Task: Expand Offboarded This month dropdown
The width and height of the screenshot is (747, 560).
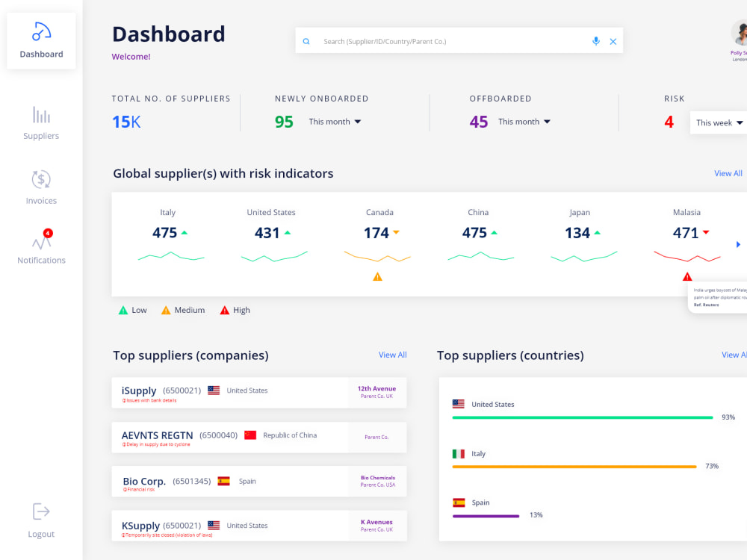Action: click(x=524, y=122)
